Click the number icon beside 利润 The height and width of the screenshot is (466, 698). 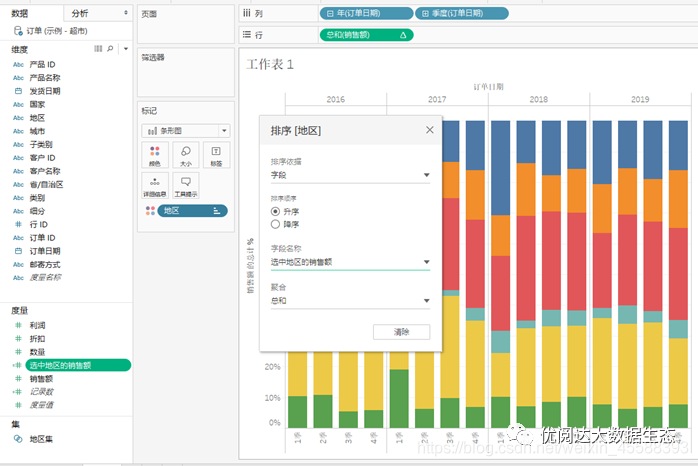click(x=18, y=325)
